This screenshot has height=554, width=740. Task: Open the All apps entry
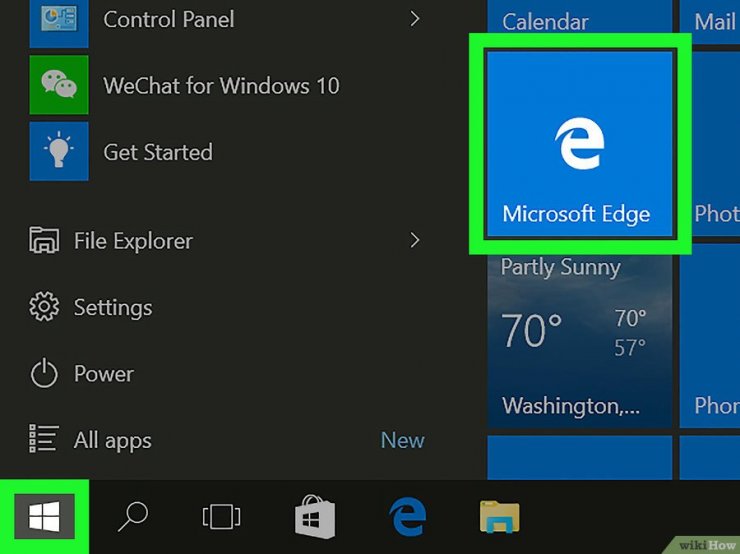(113, 441)
